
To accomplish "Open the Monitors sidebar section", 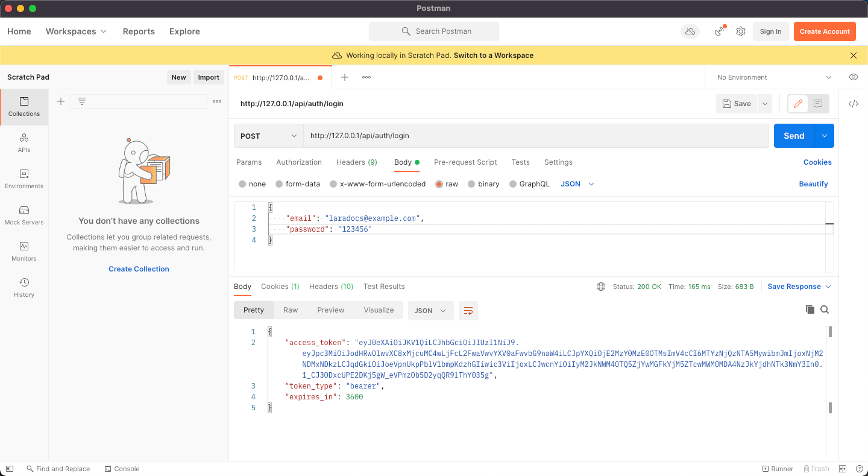I will tap(24, 252).
